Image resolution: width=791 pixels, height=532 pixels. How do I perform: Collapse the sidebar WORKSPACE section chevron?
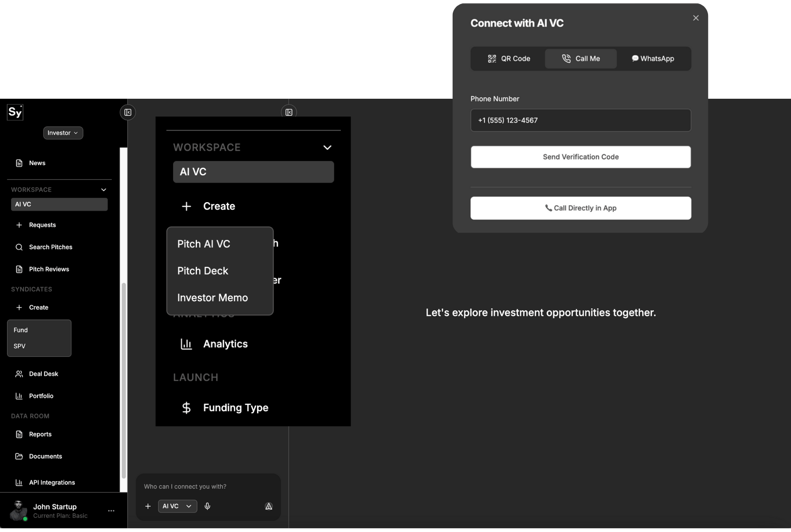(103, 190)
